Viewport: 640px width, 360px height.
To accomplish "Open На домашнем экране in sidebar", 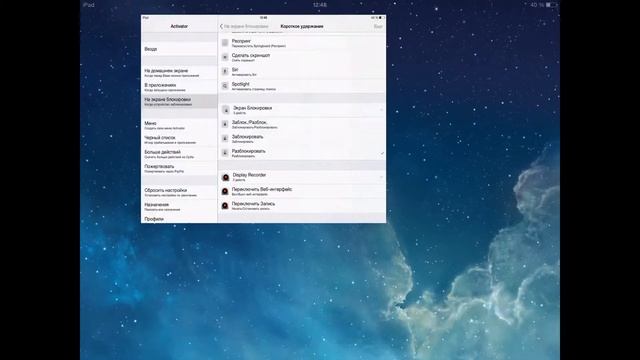I will point(179,73).
